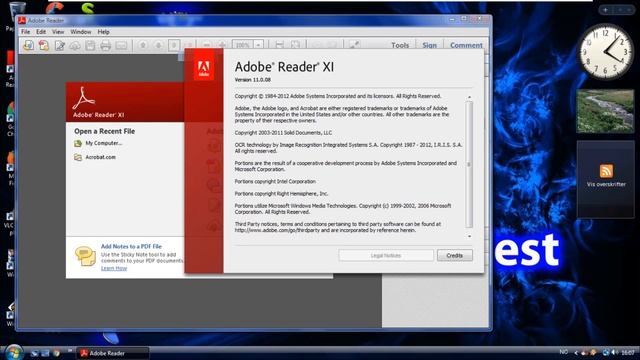Screen dimensions: 640x360
Task: Click the Zoom out minus icon
Action: [x=207, y=45]
